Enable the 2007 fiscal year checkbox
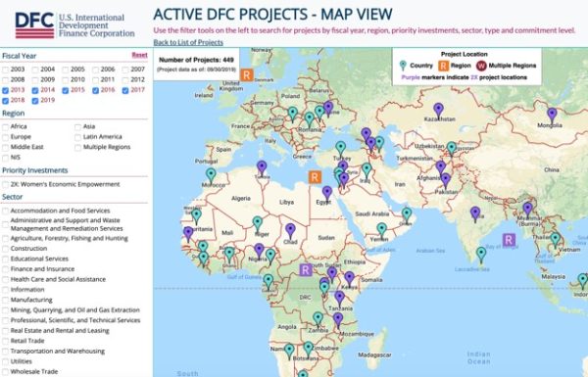 click(125, 70)
